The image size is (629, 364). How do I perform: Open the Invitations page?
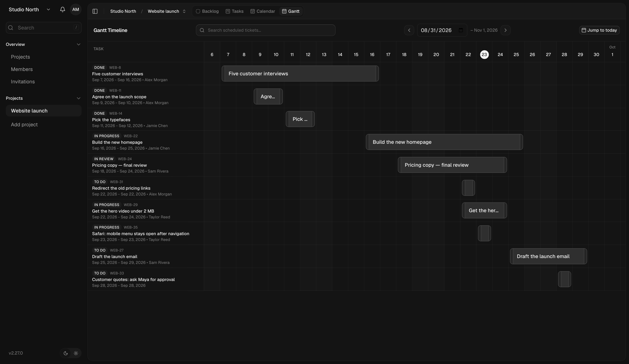[23, 82]
